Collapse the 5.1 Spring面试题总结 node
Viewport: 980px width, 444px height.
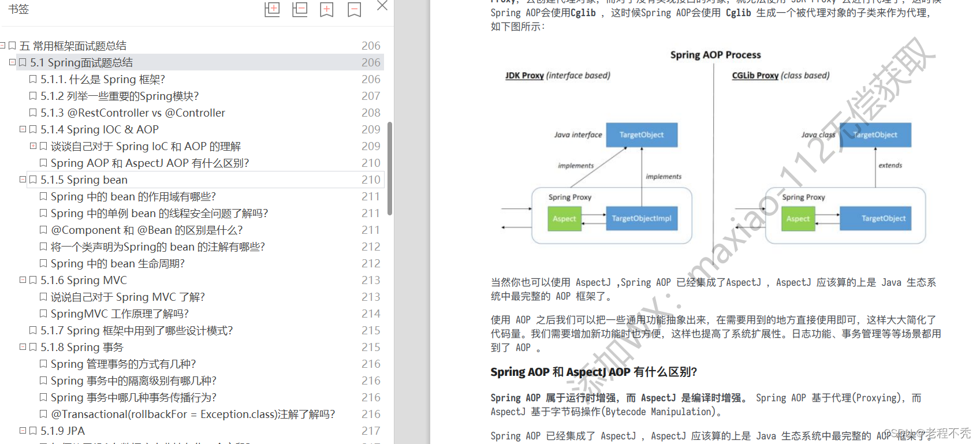pos(12,62)
